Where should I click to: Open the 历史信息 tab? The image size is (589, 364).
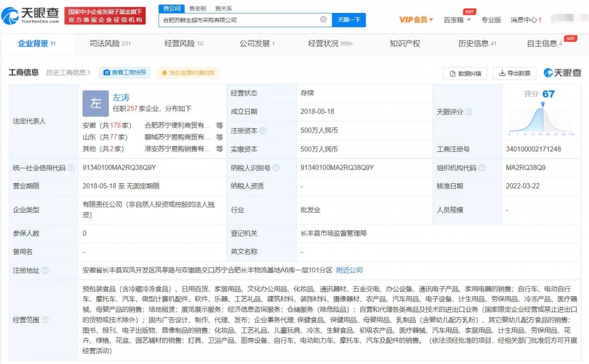[478, 44]
